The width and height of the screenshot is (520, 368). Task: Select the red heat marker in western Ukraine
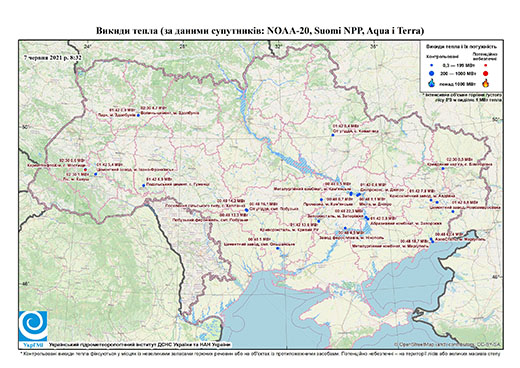coord(85,169)
